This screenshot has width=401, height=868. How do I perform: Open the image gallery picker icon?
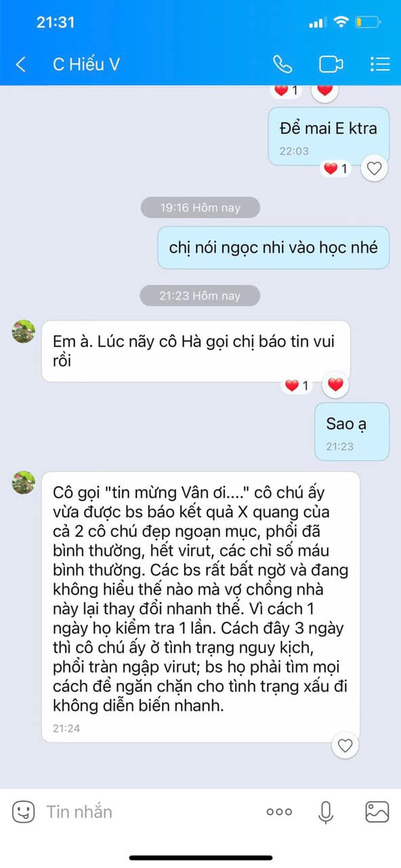click(377, 812)
